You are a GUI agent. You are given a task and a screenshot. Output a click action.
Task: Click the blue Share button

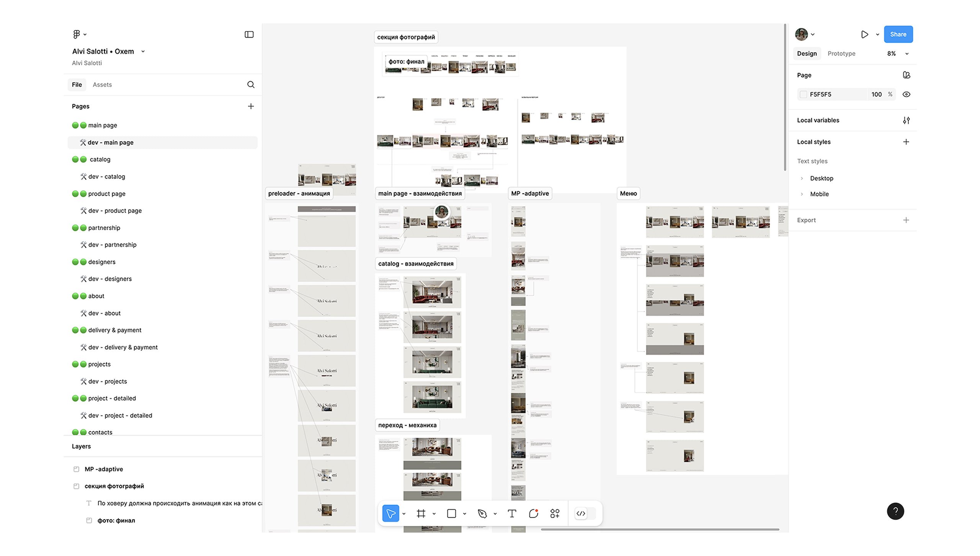point(898,34)
